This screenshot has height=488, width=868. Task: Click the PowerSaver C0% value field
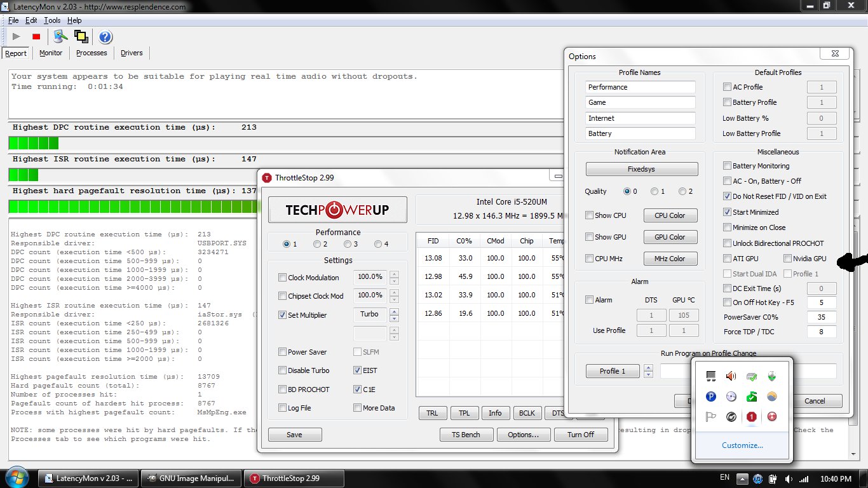822,317
